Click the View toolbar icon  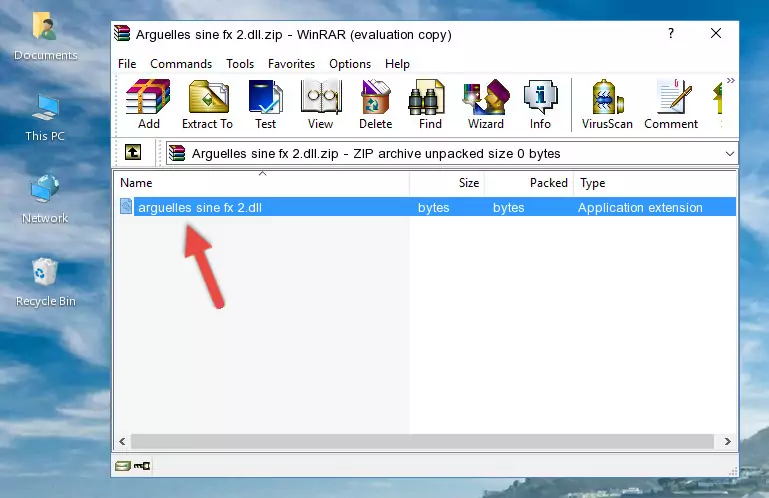point(321,104)
